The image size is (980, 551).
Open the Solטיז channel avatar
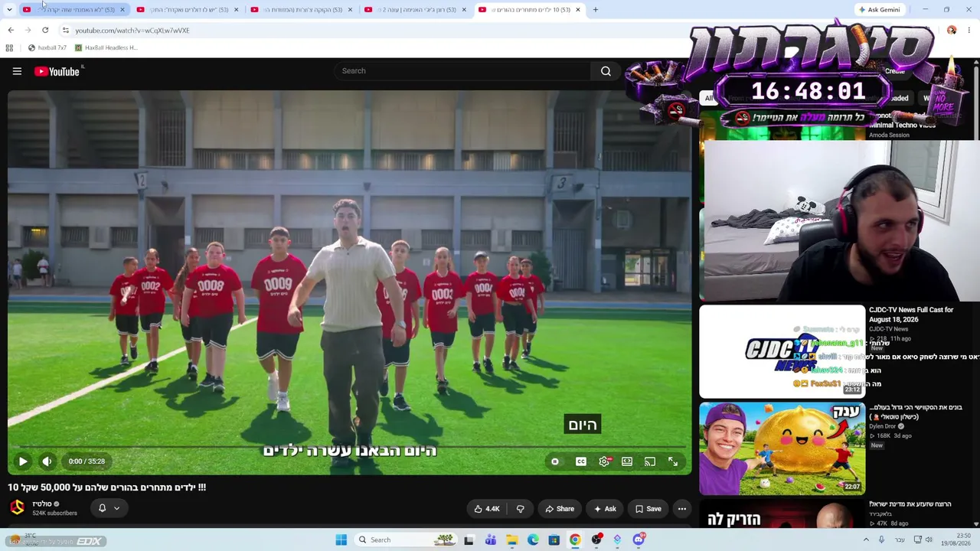coord(17,508)
